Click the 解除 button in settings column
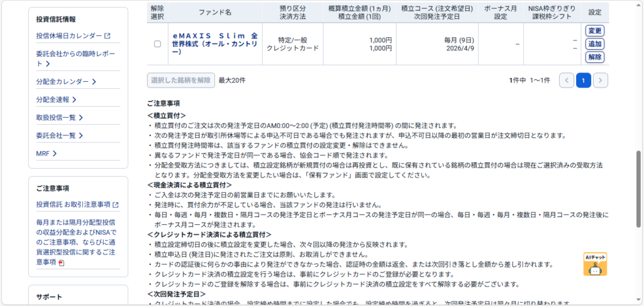The height and width of the screenshot is (306, 644). click(594, 57)
